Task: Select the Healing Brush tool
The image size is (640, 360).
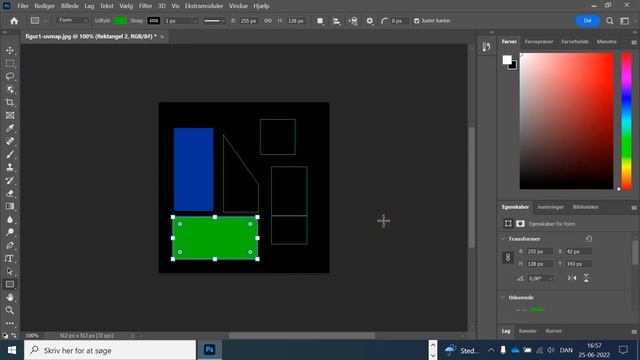Action: tap(10, 141)
